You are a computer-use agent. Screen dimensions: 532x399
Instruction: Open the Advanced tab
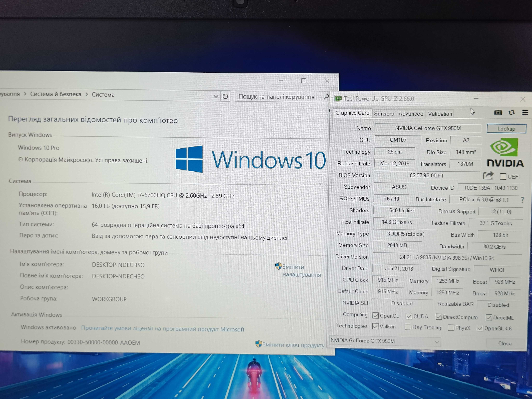(x=411, y=114)
